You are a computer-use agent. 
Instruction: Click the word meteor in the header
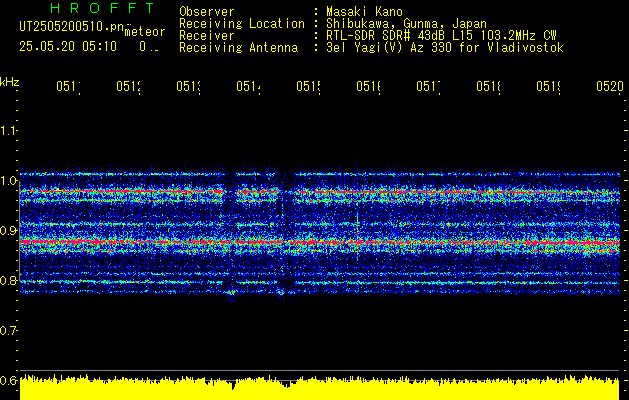[145, 32]
